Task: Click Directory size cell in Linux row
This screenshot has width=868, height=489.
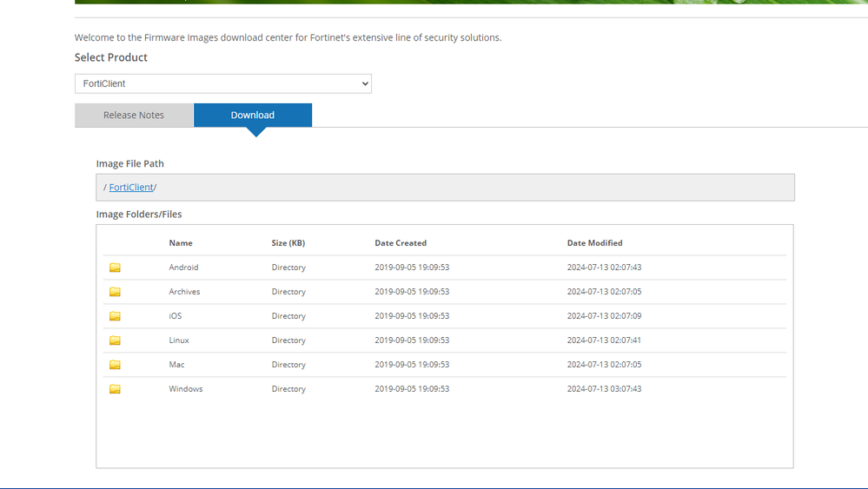Action: tap(288, 340)
